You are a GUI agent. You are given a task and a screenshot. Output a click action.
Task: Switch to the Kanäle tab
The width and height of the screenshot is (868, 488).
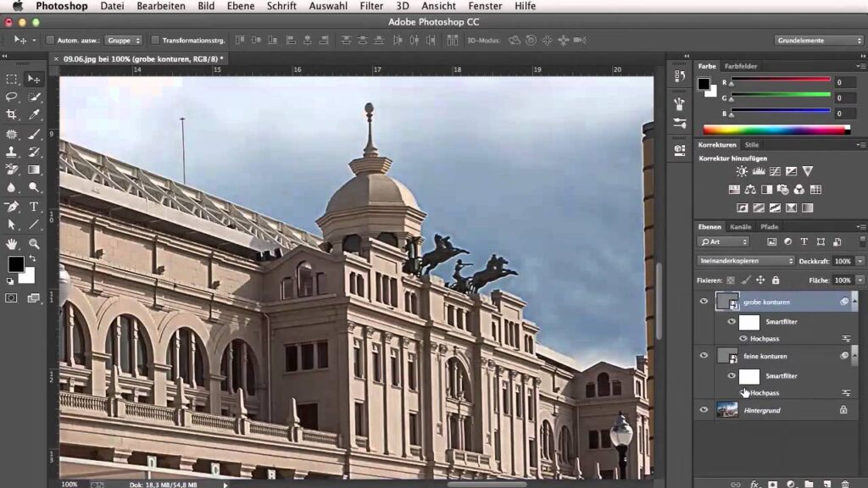(740, 227)
